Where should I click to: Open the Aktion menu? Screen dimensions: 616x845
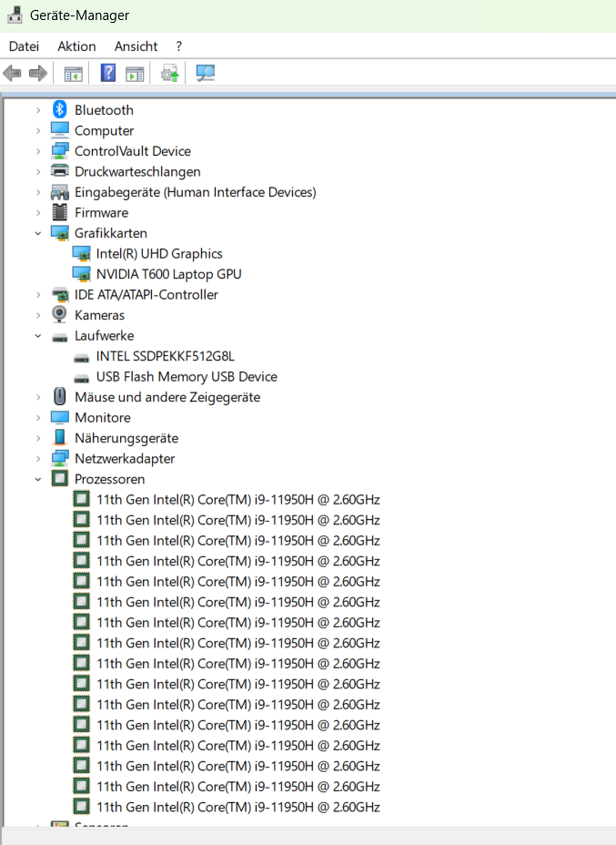[x=76, y=46]
